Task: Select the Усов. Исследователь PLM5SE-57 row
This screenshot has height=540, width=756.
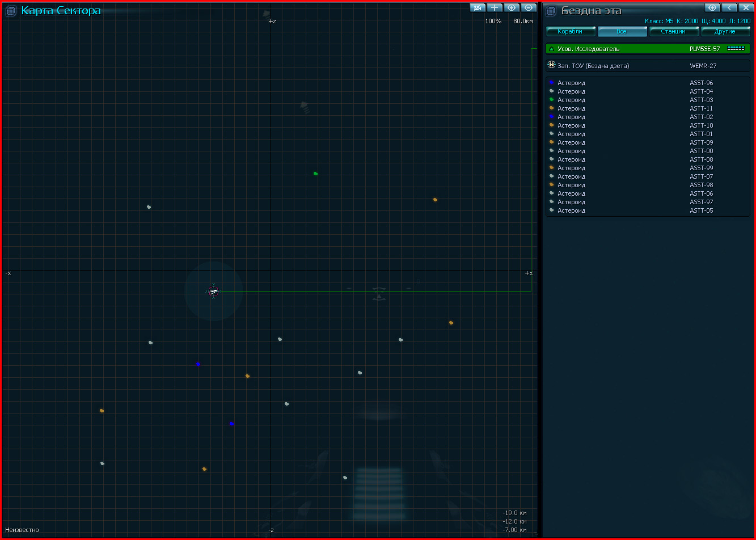Action: point(648,49)
